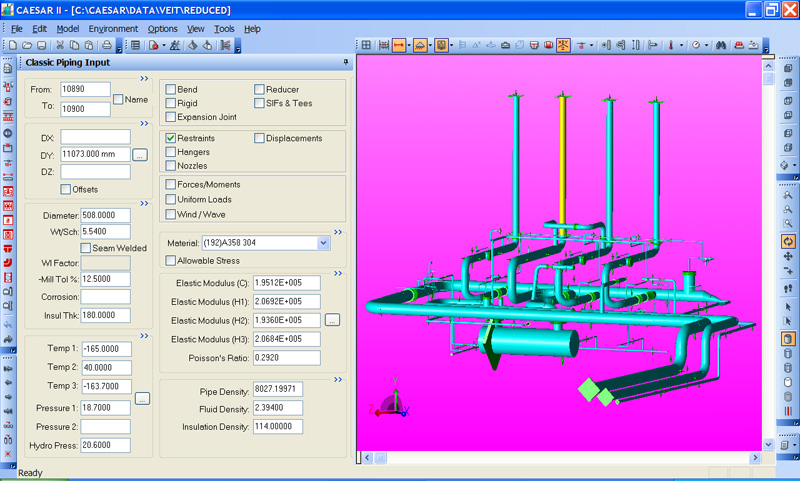Screen dimensions: 800x481
Task: Click the ellipsis button beside DY field
Action: (140, 155)
